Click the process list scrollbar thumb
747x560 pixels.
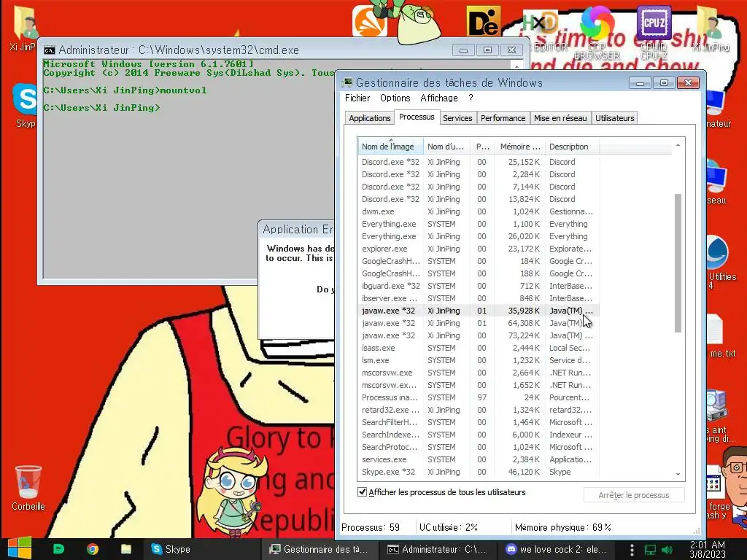[x=678, y=262]
